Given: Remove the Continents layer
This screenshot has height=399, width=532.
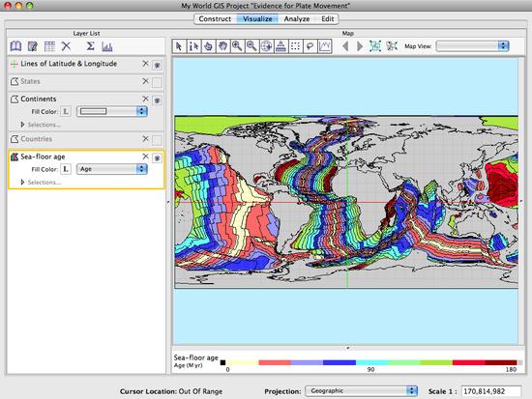Looking at the screenshot, I should pos(145,99).
